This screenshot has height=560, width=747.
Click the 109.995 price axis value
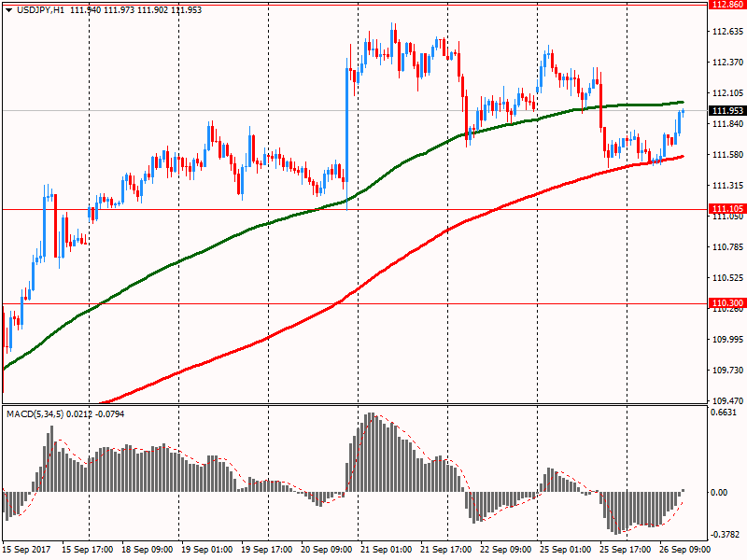click(727, 340)
